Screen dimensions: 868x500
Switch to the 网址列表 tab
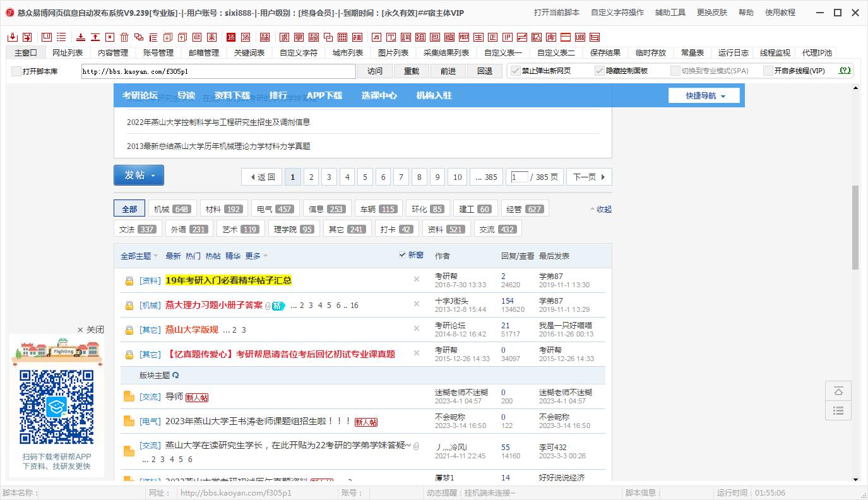point(68,53)
